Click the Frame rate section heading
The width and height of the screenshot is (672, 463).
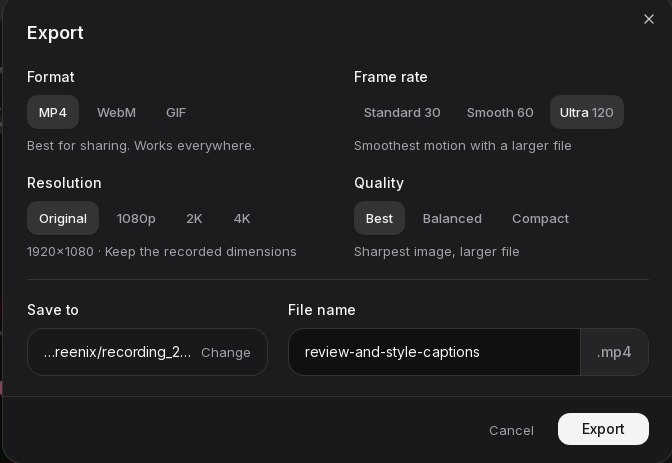390,77
